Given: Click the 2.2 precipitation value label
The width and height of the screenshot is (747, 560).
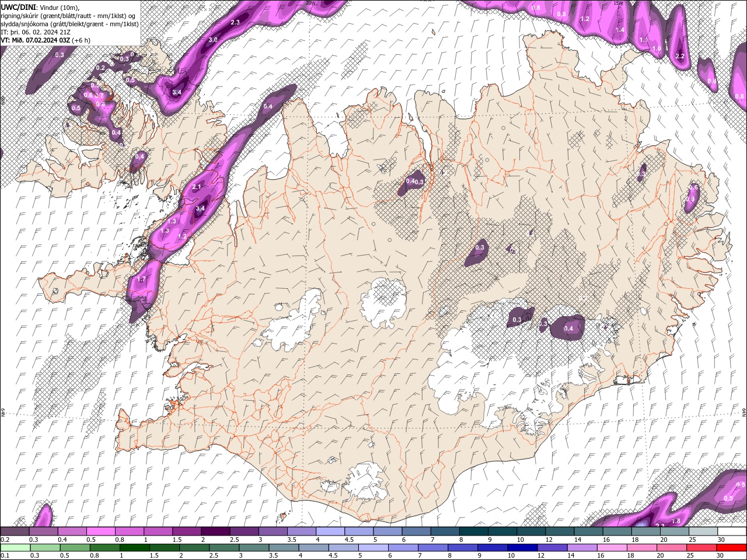Looking at the screenshot, I should (x=679, y=56).
